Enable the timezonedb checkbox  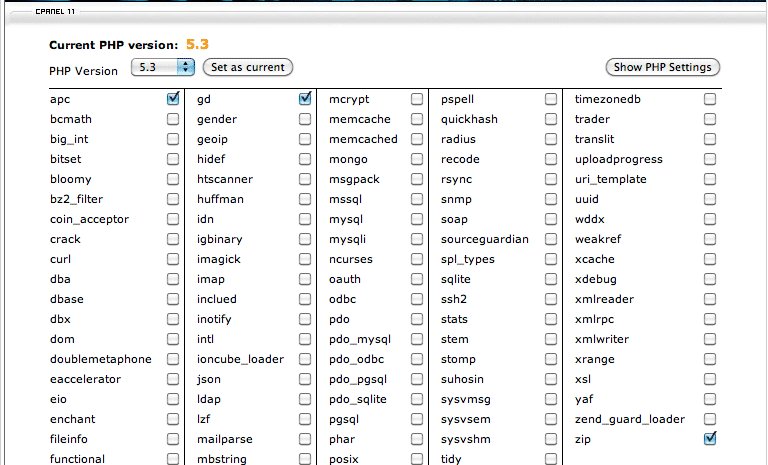(710, 99)
